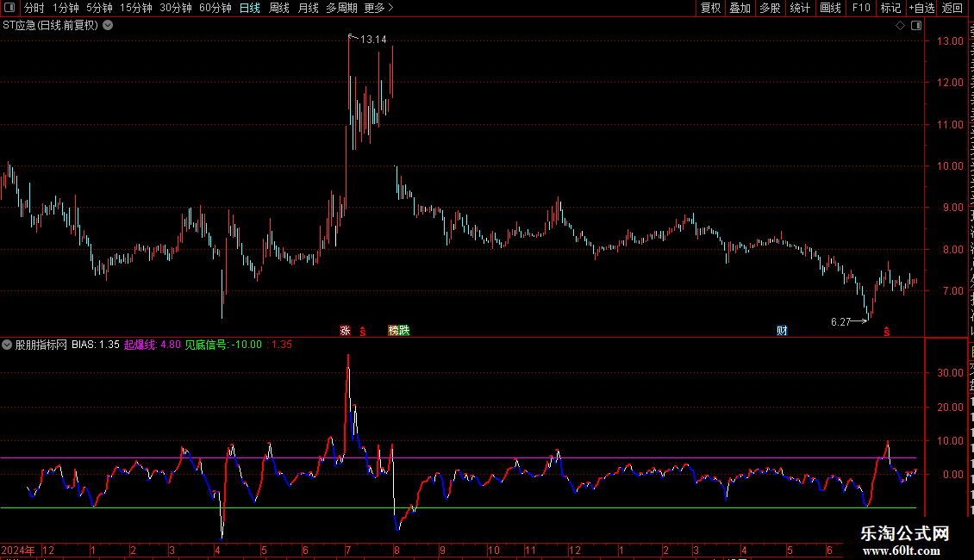Click the 30.00 indicator axis label
The width and height of the screenshot is (974, 560).
click(951, 372)
